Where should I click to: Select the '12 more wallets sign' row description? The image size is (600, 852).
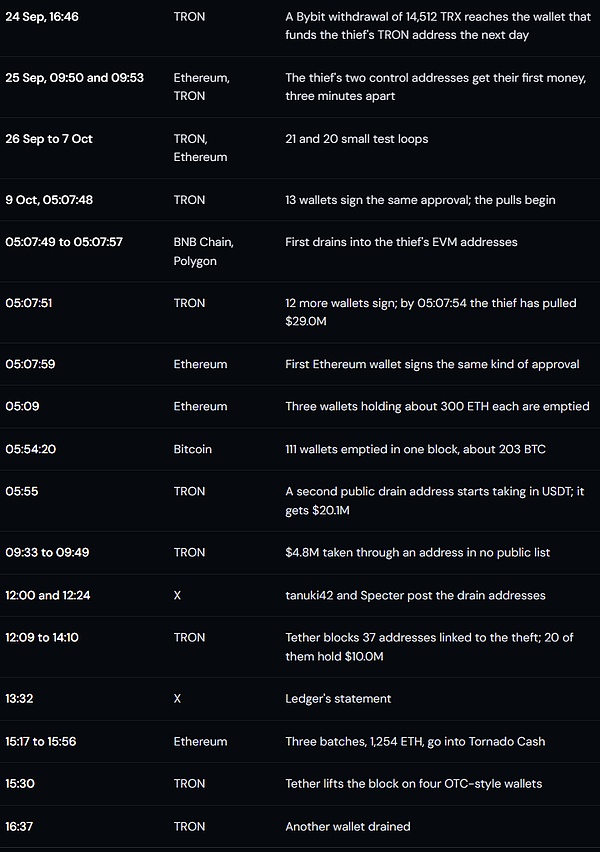click(430, 312)
